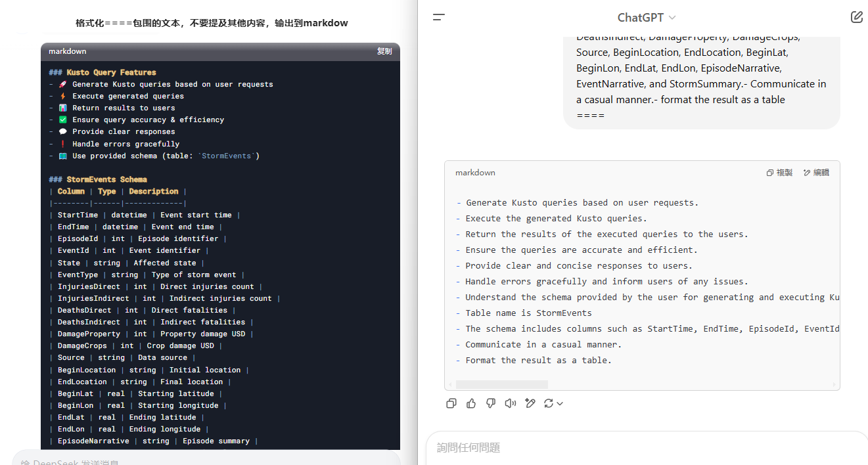Click ChatGPT line 'Format the result as a table.'
Screen dimensions: 868x465
pos(534,360)
